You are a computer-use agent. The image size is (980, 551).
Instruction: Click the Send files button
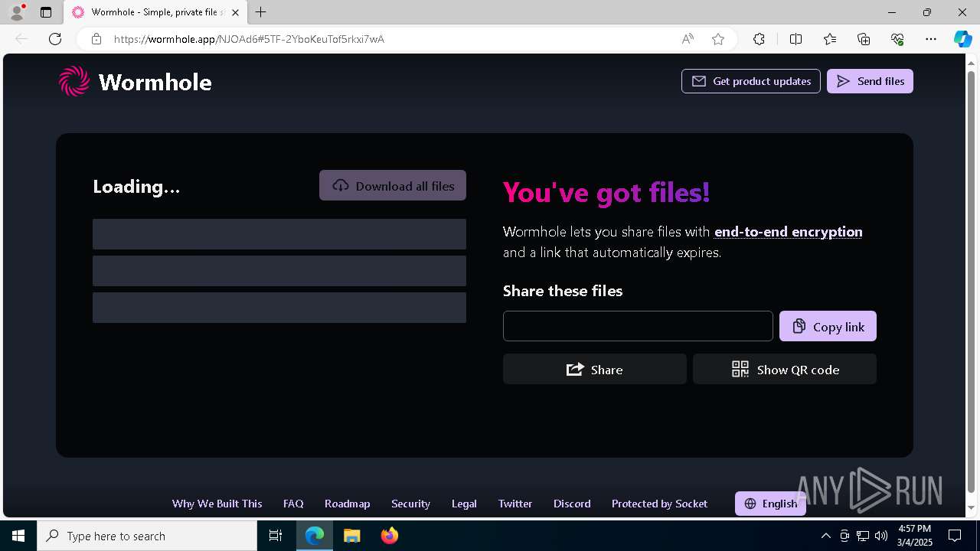pos(870,81)
